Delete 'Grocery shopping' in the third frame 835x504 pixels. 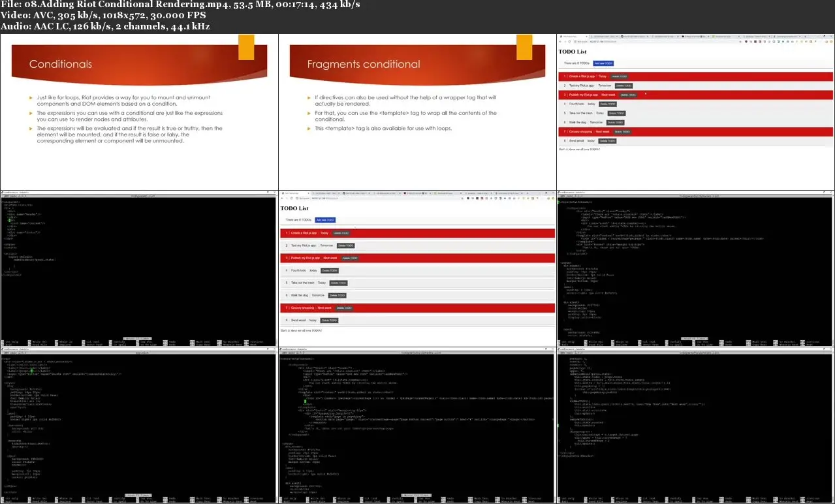[x=622, y=131]
